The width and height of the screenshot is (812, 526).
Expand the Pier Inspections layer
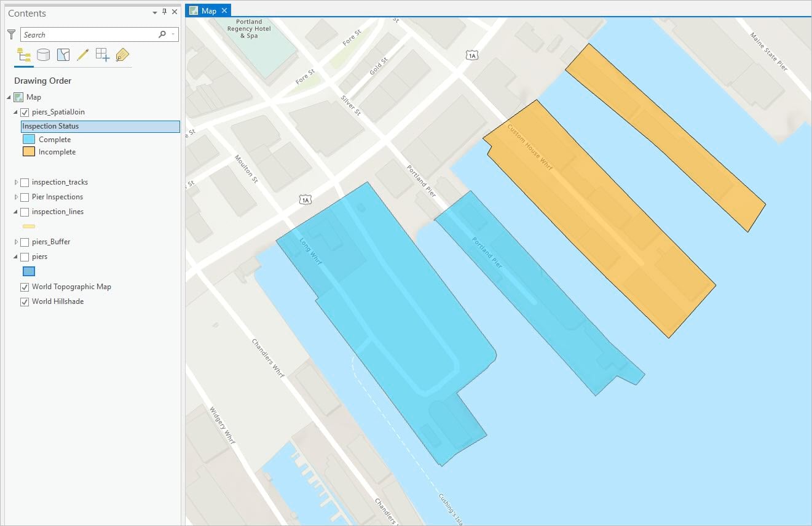point(15,197)
